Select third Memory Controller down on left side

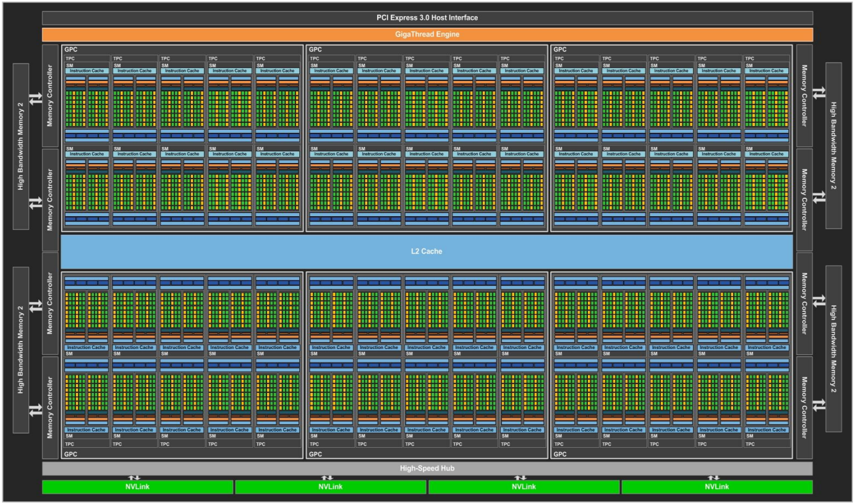50,303
